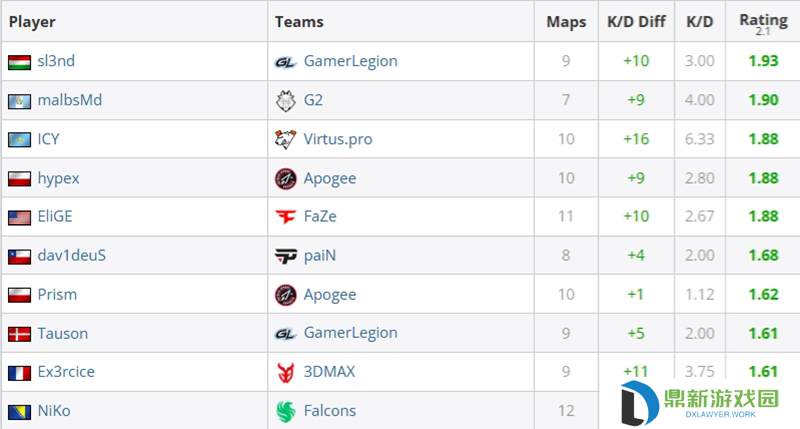Click the Apogee logo in hypex row

285,179
